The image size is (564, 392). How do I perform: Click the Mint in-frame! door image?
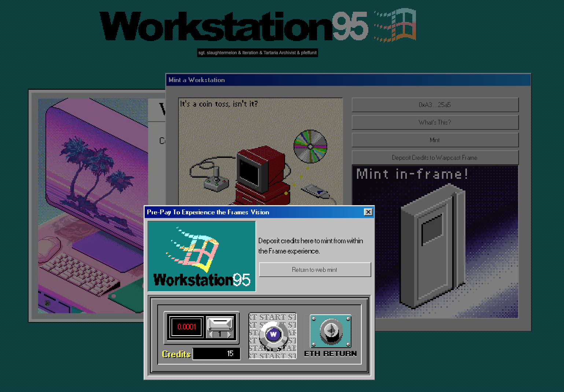435,242
